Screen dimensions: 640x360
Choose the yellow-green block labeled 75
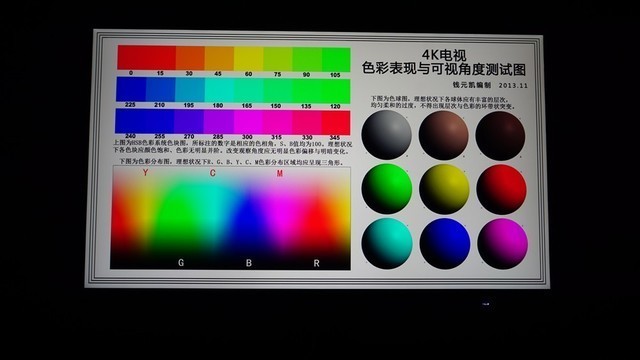coord(278,59)
